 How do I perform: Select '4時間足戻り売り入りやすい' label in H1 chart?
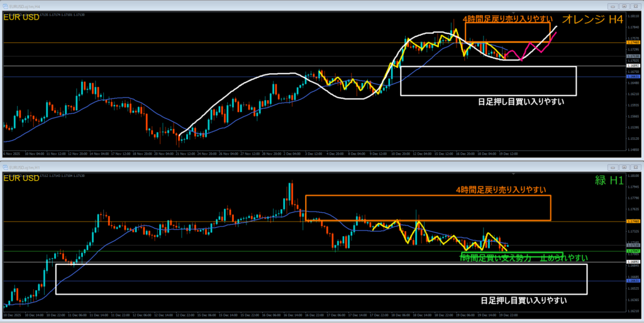(x=501, y=190)
